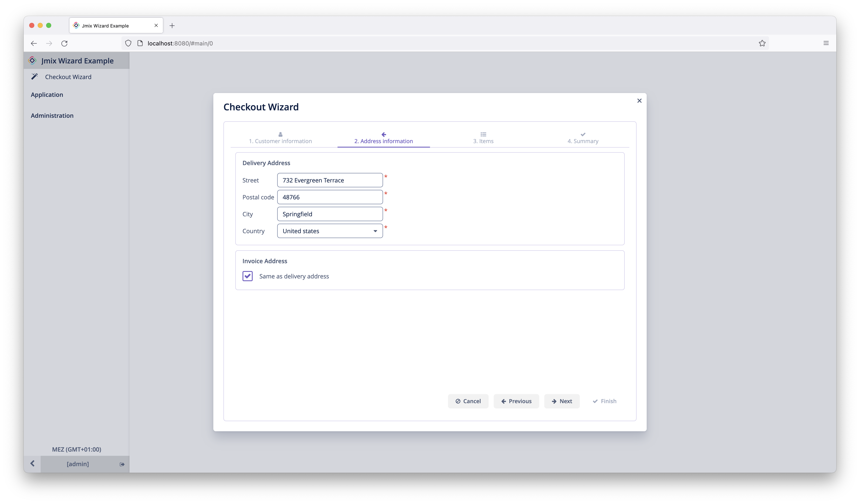Collapse sidebar with left chevron icon
The width and height of the screenshot is (860, 504).
click(32, 464)
